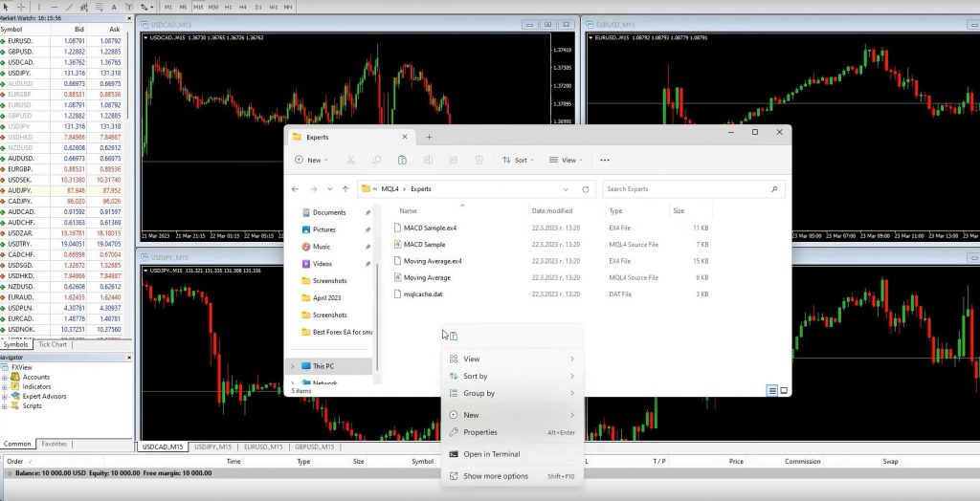Click the Share icon in Explorer toolbar

click(x=453, y=160)
